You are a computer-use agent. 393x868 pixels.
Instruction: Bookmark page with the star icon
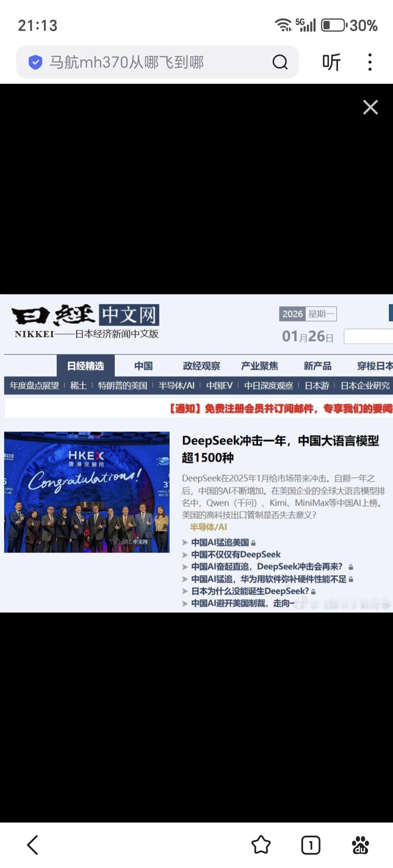click(261, 845)
